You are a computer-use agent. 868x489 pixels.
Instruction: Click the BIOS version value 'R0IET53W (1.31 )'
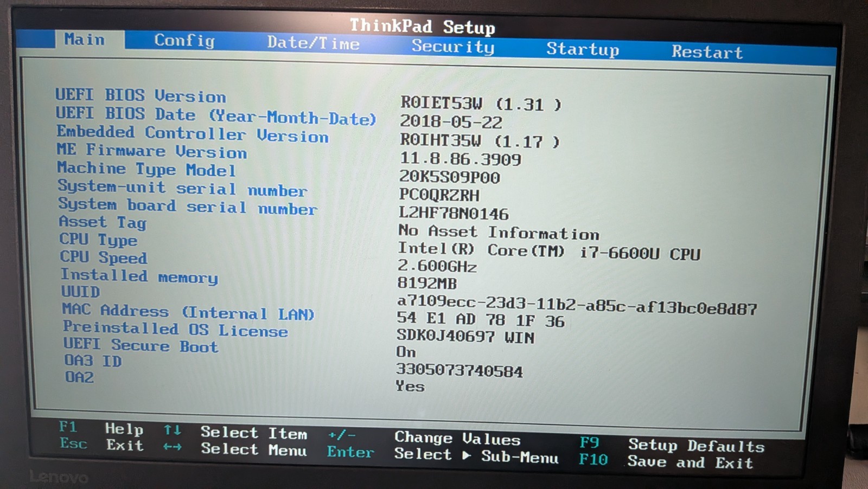[481, 103]
